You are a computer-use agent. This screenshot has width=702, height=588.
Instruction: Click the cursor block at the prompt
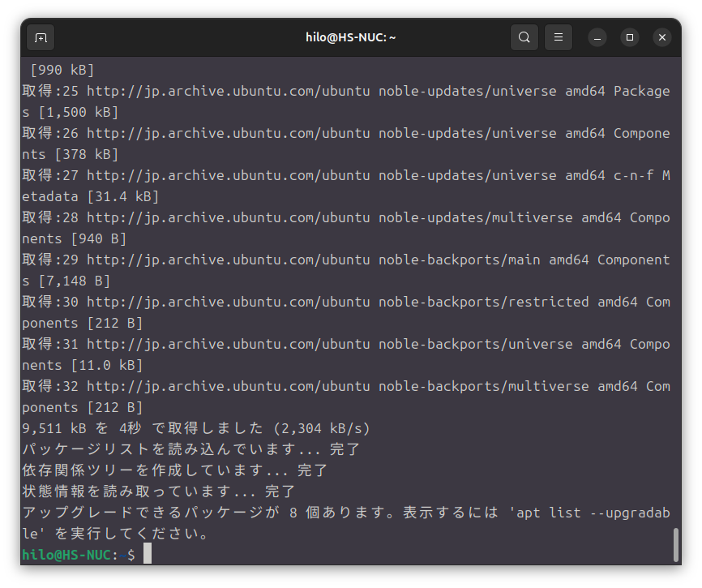pyautogui.click(x=148, y=555)
